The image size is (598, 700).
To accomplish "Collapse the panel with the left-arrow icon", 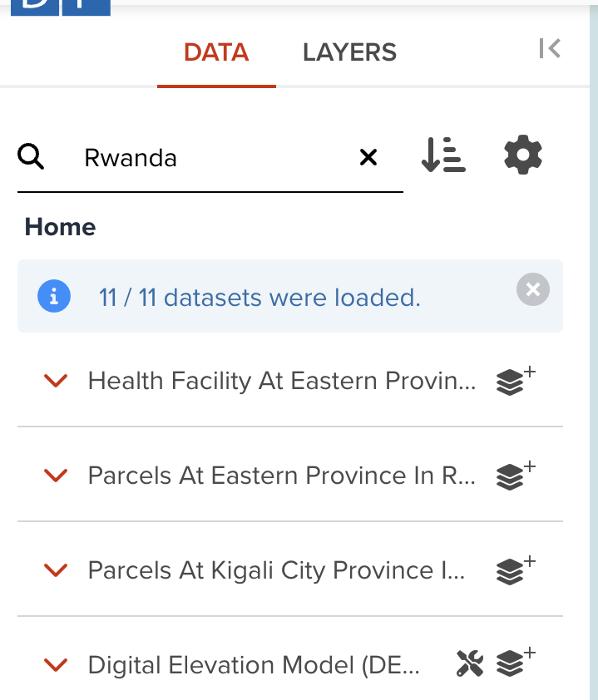I will (550, 48).
